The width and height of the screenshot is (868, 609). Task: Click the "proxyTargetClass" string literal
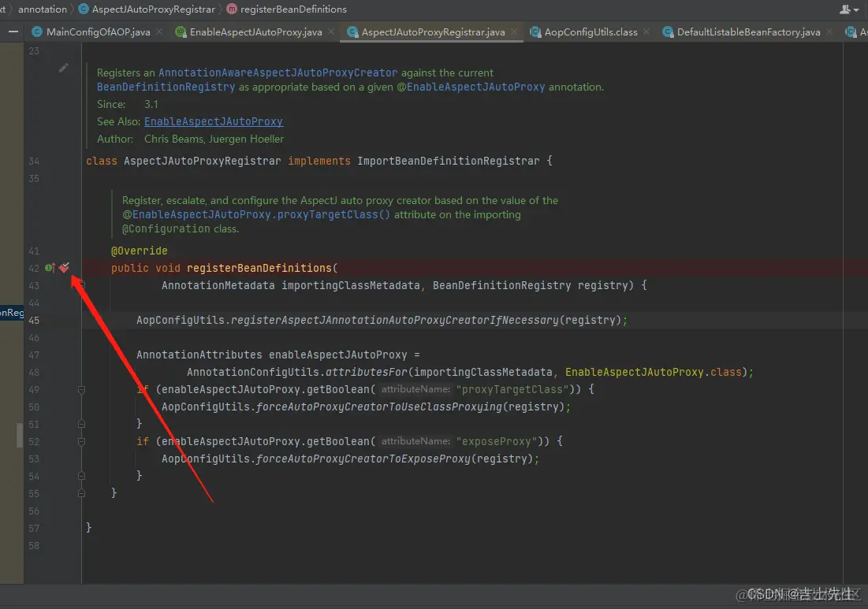512,389
